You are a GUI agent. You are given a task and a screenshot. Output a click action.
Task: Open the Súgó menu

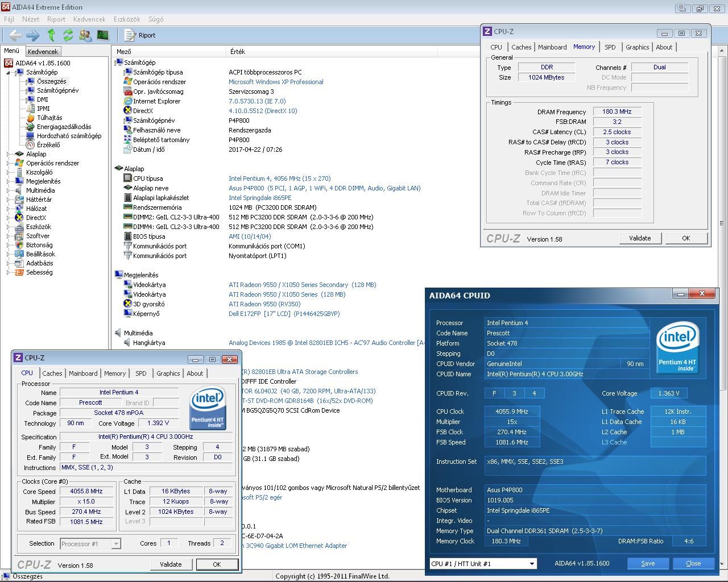[155, 19]
